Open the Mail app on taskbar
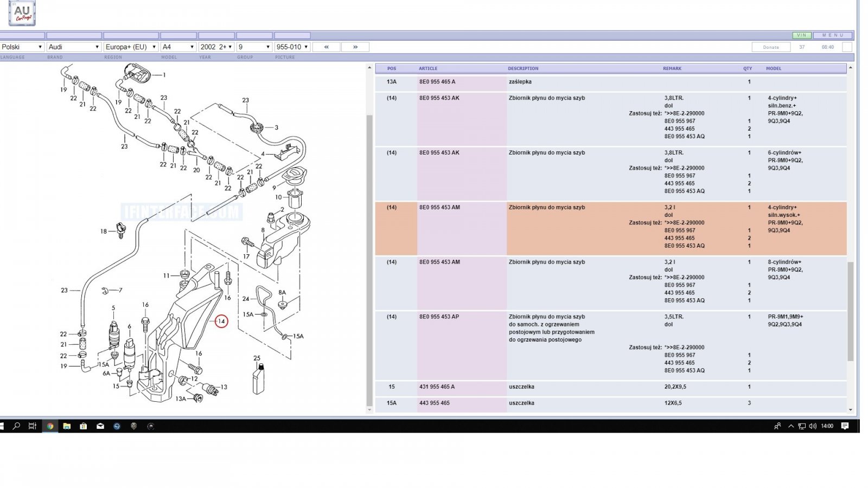 pos(100,426)
